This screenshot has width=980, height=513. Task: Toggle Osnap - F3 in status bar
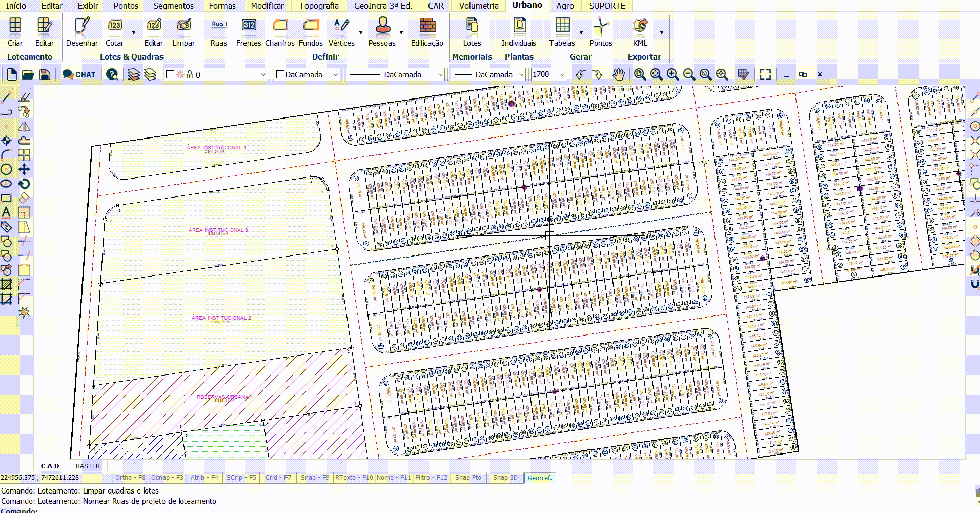167,477
